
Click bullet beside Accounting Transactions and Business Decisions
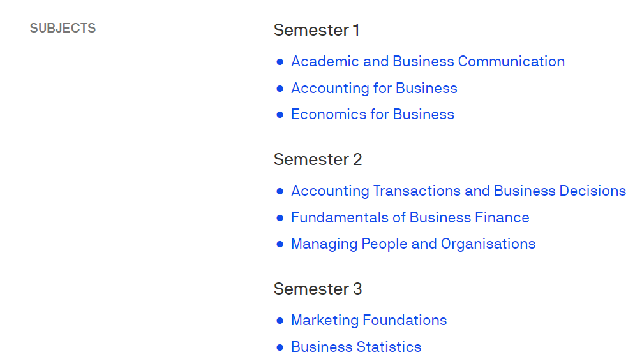280,191
